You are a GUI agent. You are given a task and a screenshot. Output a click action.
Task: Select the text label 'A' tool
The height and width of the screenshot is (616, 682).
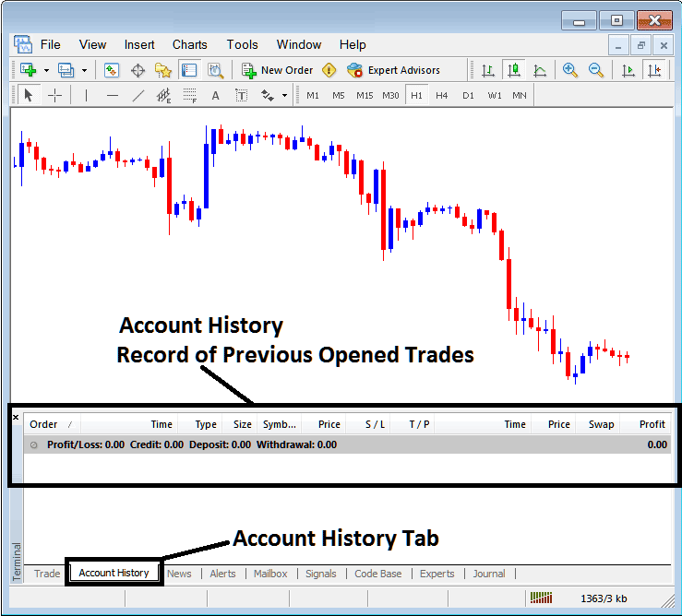click(x=215, y=95)
